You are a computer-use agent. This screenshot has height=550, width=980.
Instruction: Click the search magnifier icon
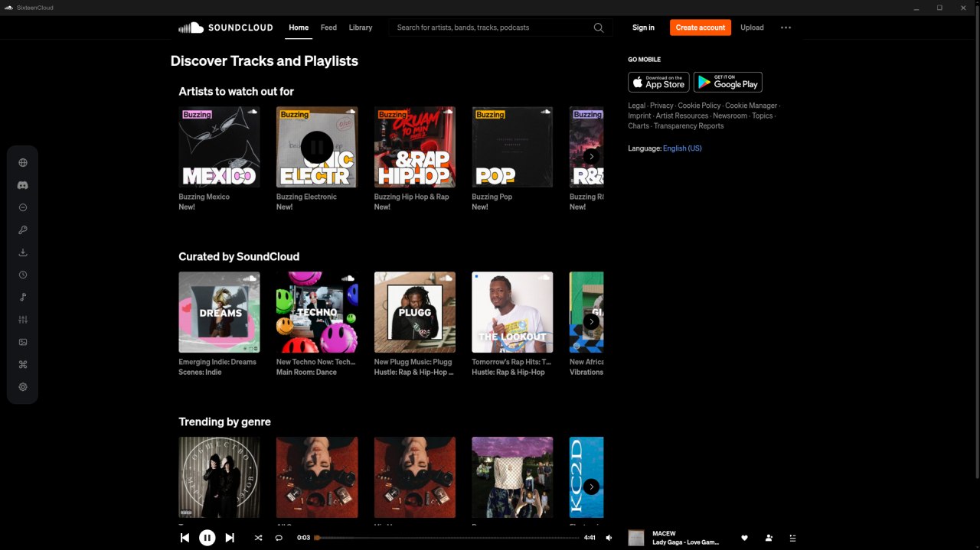599,28
